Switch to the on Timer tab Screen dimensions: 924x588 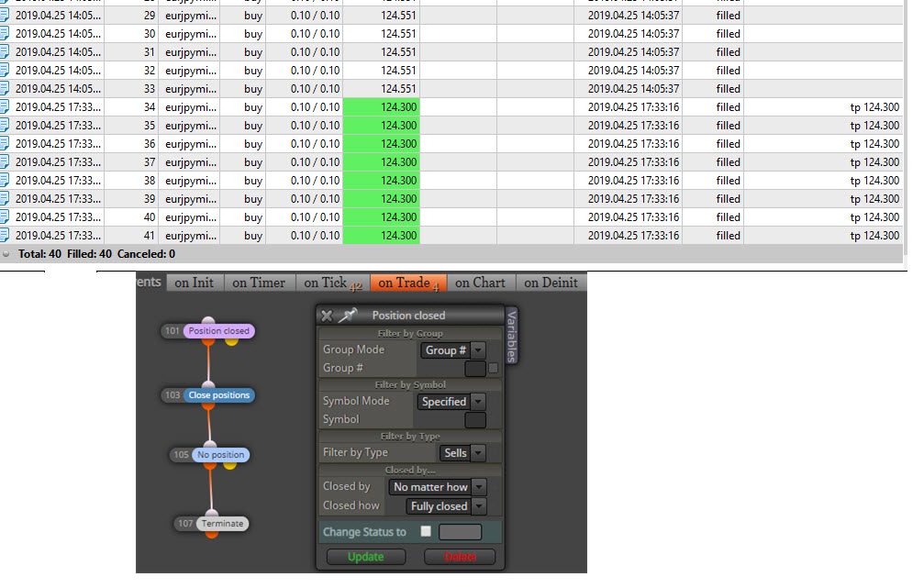pos(259,283)
